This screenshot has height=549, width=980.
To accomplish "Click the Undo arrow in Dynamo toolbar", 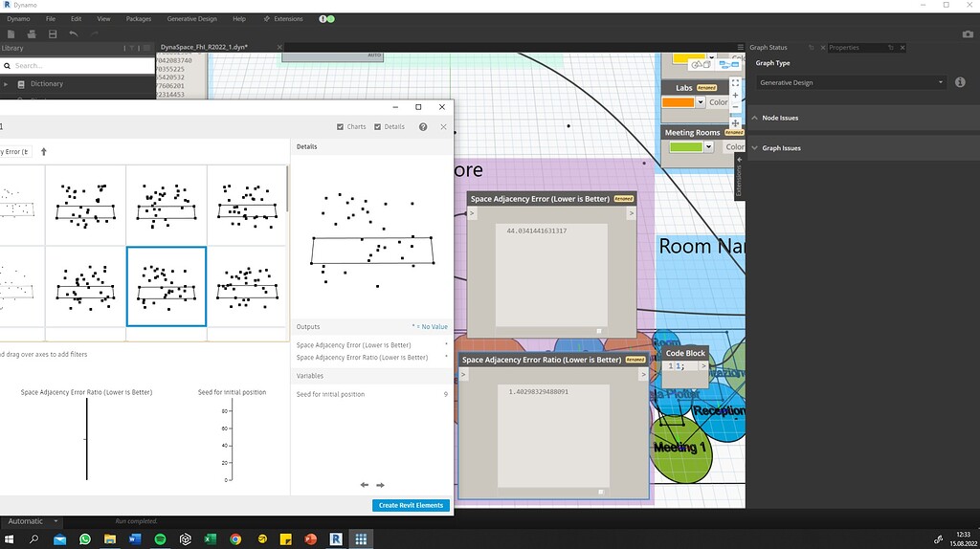I will click(74, 33).
